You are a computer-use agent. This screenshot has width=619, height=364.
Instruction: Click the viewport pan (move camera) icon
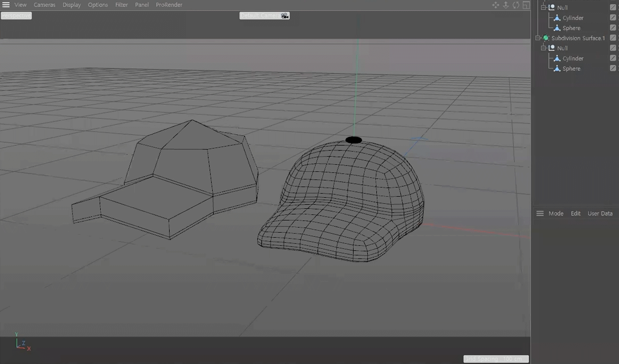tap(495, 5)
